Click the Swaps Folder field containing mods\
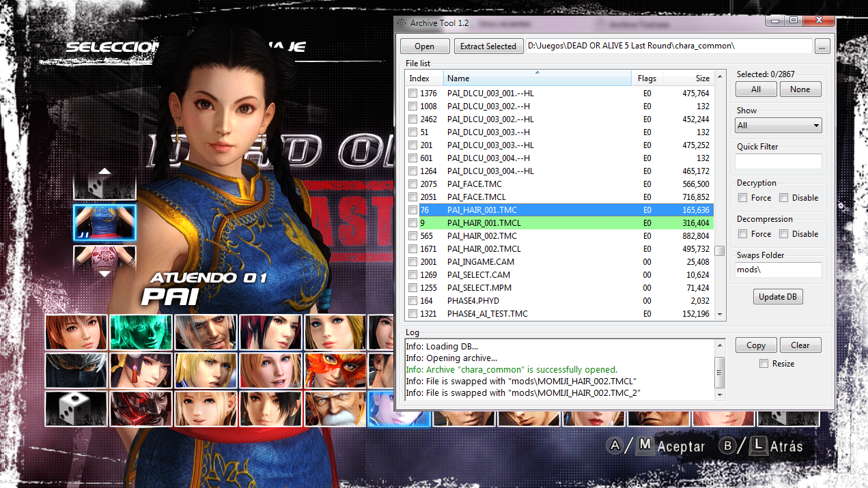The width and height of the screenshot is (868, 488). tap(779, 270)
